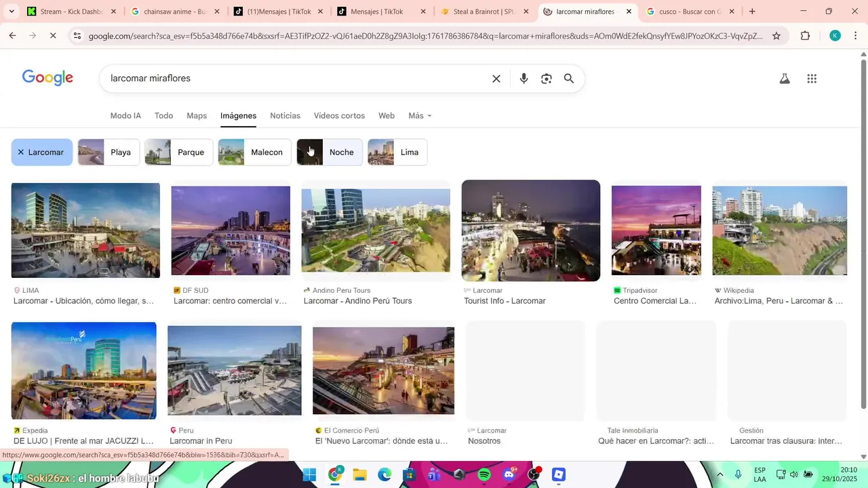This screenshot has width=868, height=488.
Task: Stop loading the page
Action: tap(53, 36)
